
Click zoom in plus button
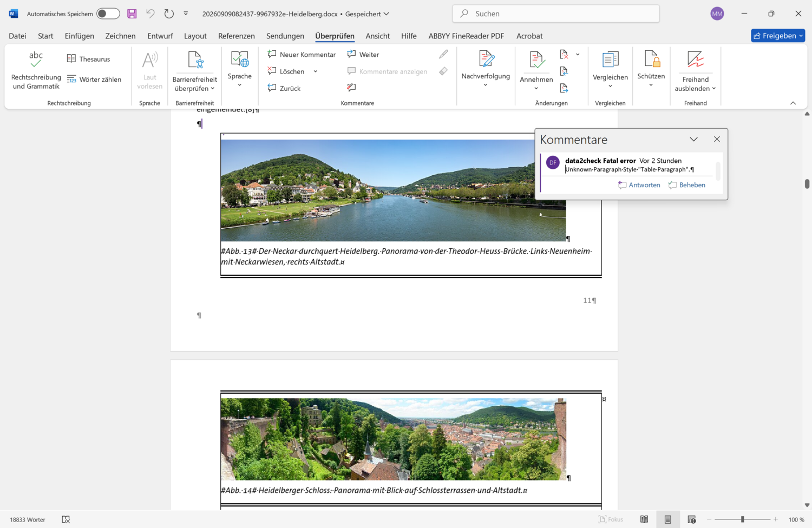(776, 519)
